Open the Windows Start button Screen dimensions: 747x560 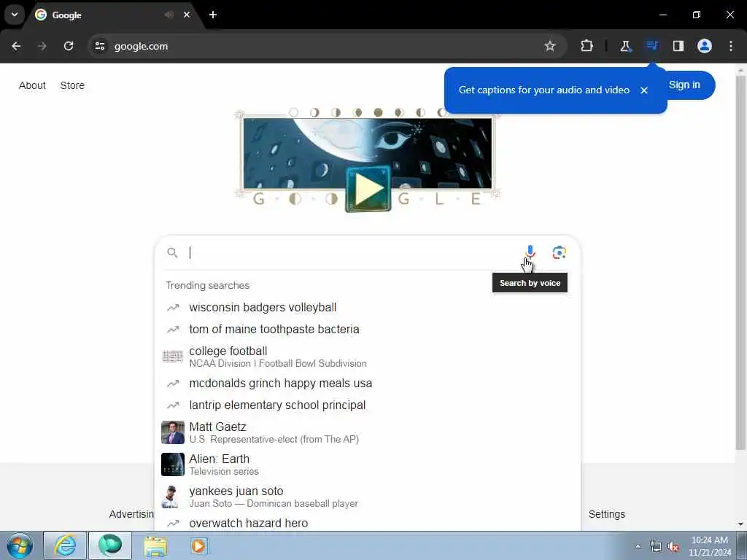tap(20, 545)
